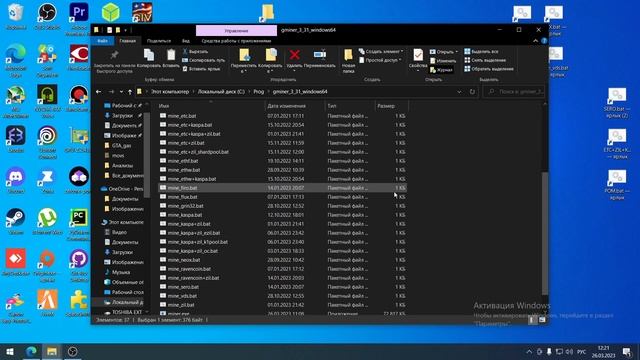Viewport: 640px width, 360px height.
Task: Click Этот компьютер in the address breadcrumb
Action: tap(170, 92)
